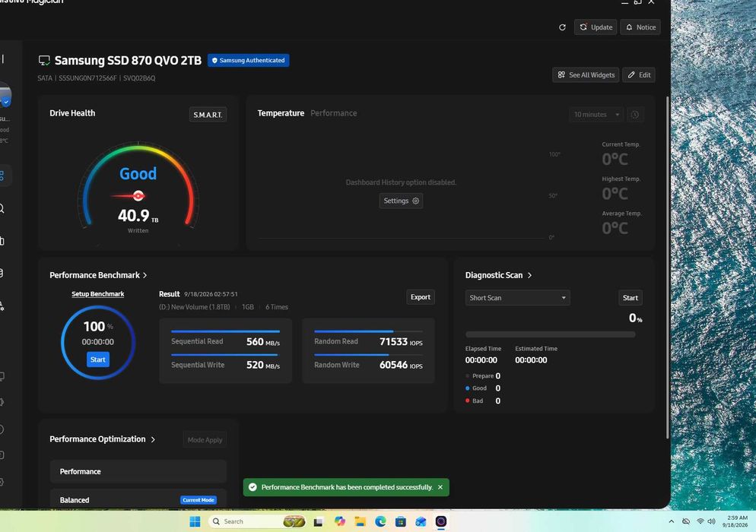
Task: Click the taskbar Search box
Action: pos(257,521)
